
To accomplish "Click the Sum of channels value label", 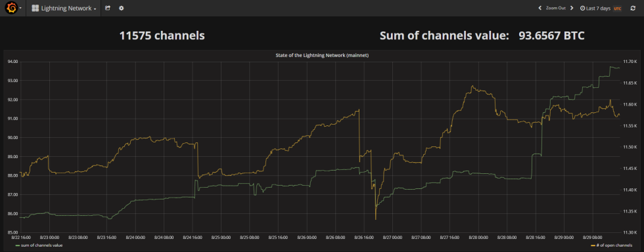I will pos(444,35).
